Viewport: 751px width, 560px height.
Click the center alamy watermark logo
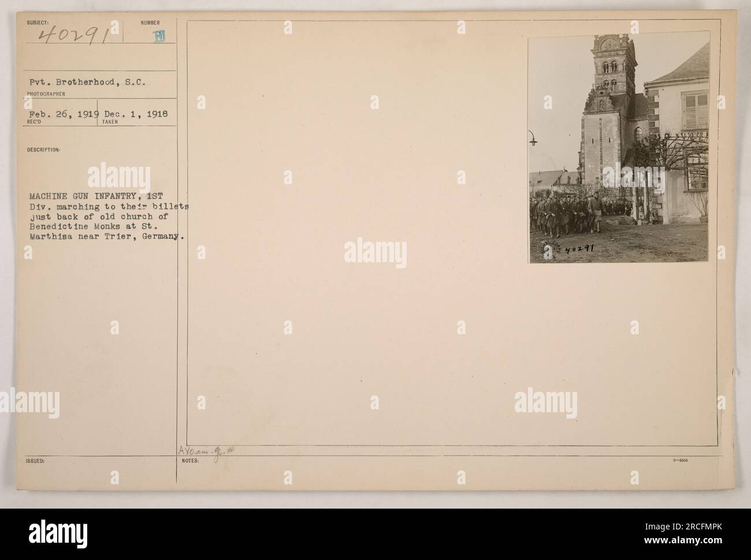pyautogui.click(x=375, y=253)
